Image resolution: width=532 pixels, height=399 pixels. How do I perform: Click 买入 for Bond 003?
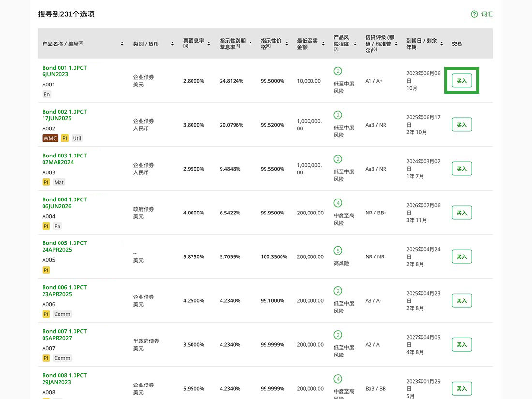pos(461,169)
